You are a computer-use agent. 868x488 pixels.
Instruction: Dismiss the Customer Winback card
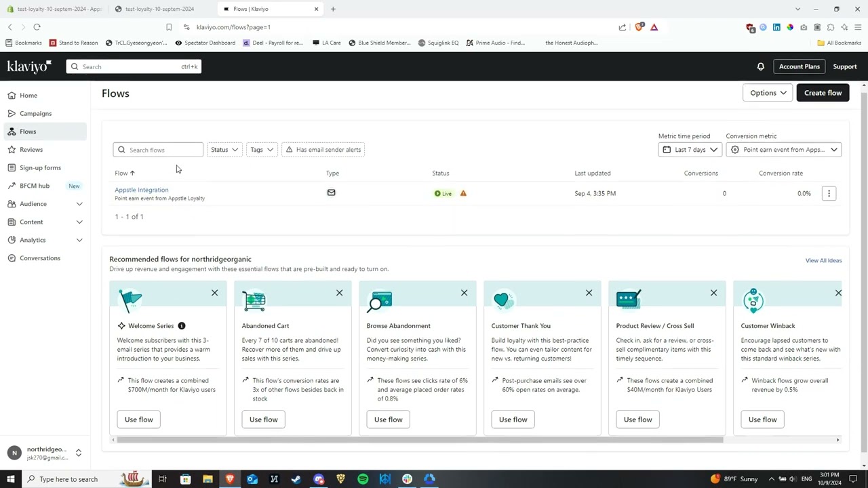[x=838, y=293]
